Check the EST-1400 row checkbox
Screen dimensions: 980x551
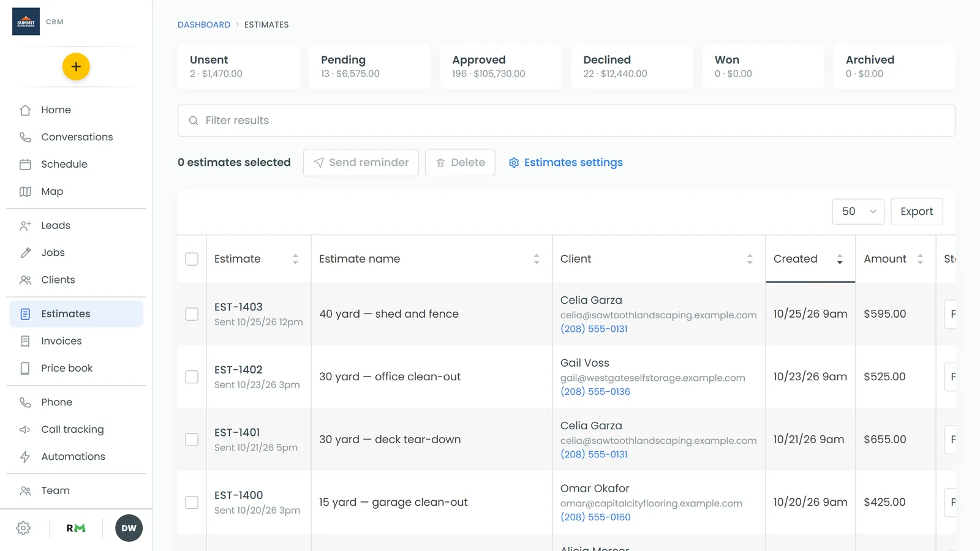click(192, 502)
